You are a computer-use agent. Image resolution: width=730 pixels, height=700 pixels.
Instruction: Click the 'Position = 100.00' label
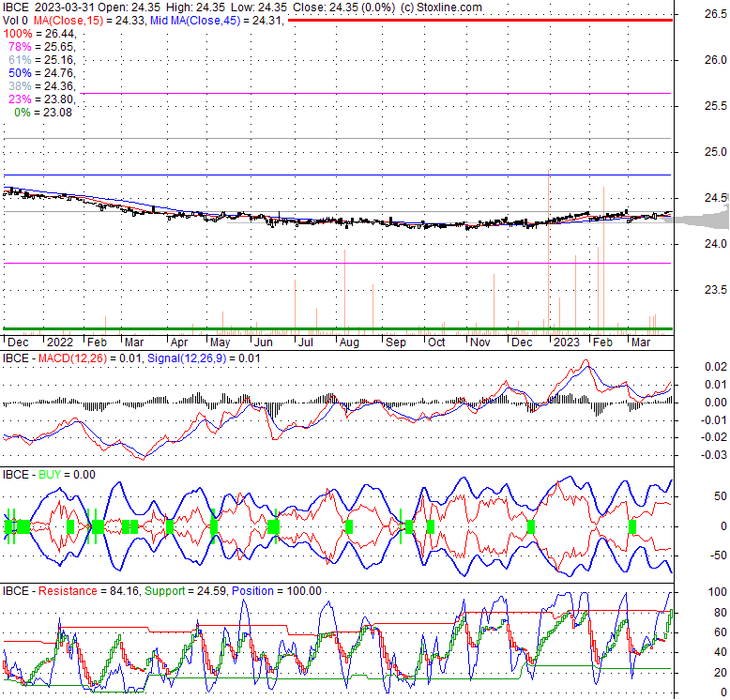277,591
